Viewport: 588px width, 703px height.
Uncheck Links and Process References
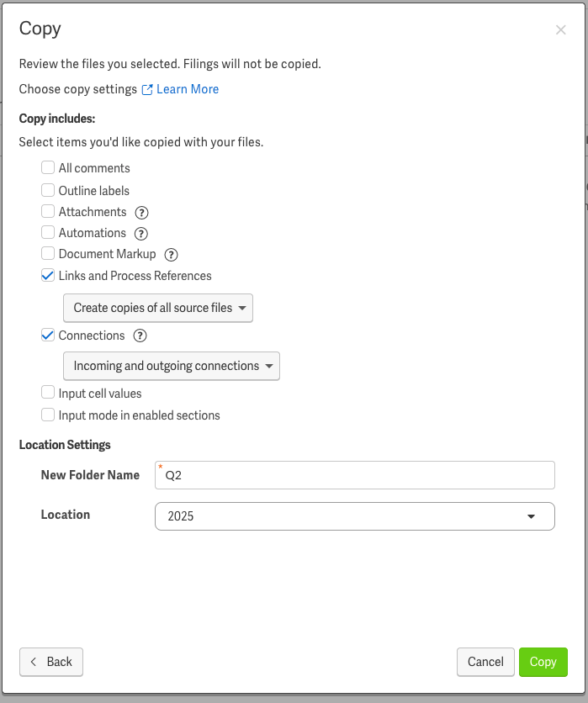pos(48,275)
